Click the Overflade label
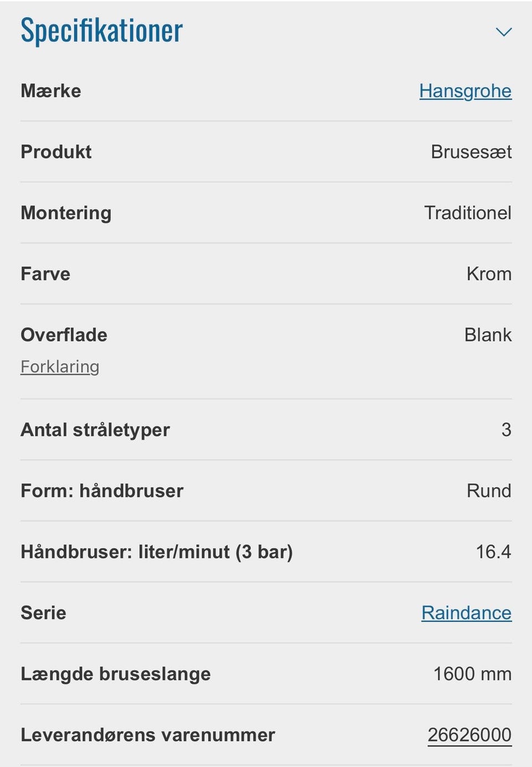Screen dimensions: 532x767 point(64,335)
